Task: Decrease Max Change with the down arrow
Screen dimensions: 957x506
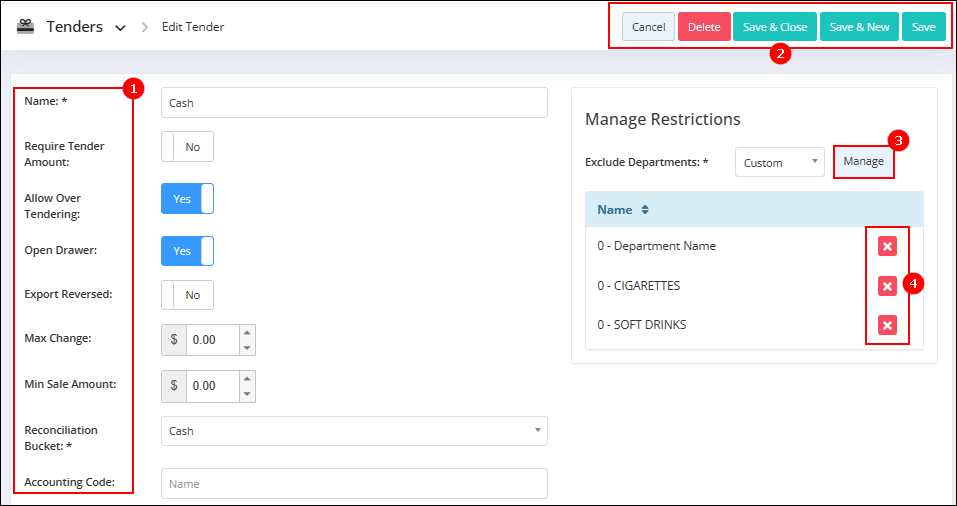Action: [x=247, y=348]
